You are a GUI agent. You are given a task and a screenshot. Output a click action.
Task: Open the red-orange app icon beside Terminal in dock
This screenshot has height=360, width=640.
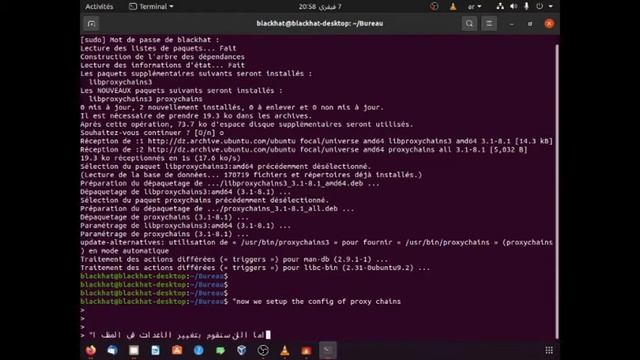tap(306, 350)
